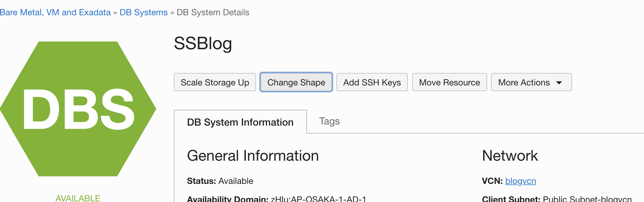Image resolution: width=644 pixels, height=202 pixels.
Task: Click the DB System Details breadcrumb text
Action: tap(213, 12)
